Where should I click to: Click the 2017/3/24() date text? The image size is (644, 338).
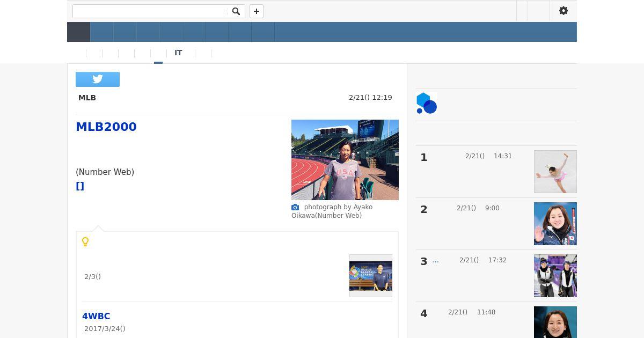105,329
